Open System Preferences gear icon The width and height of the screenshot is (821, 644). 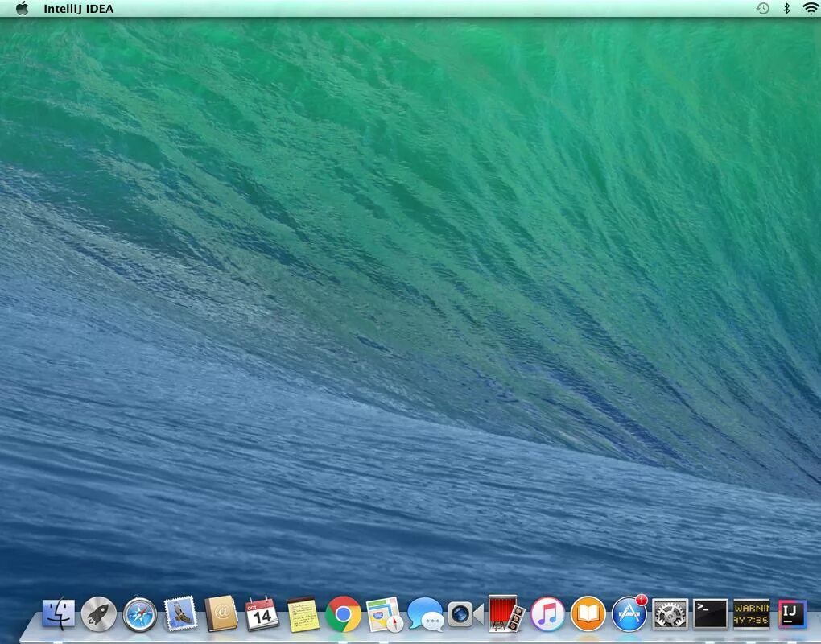(x=670, y=613)
